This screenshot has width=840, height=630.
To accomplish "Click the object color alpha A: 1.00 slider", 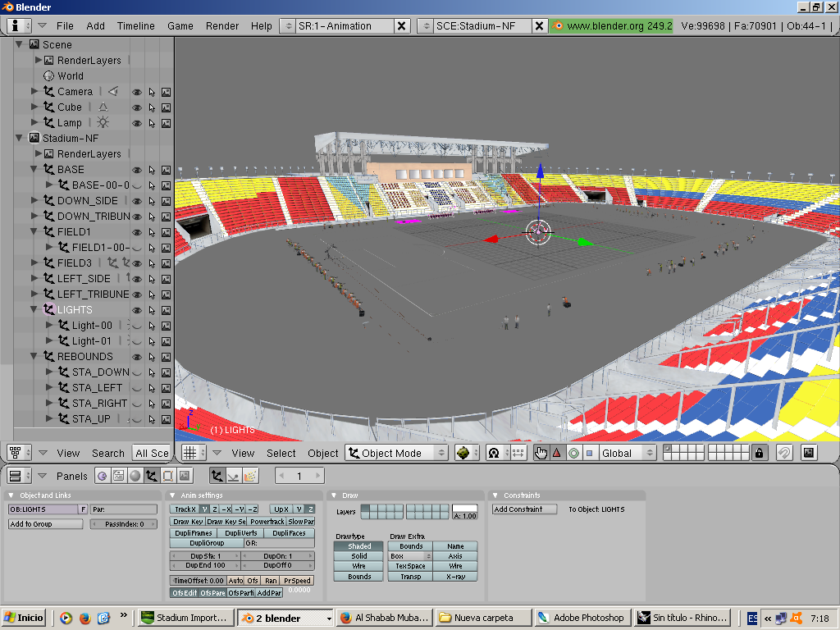I will click(x=465, y=516).
